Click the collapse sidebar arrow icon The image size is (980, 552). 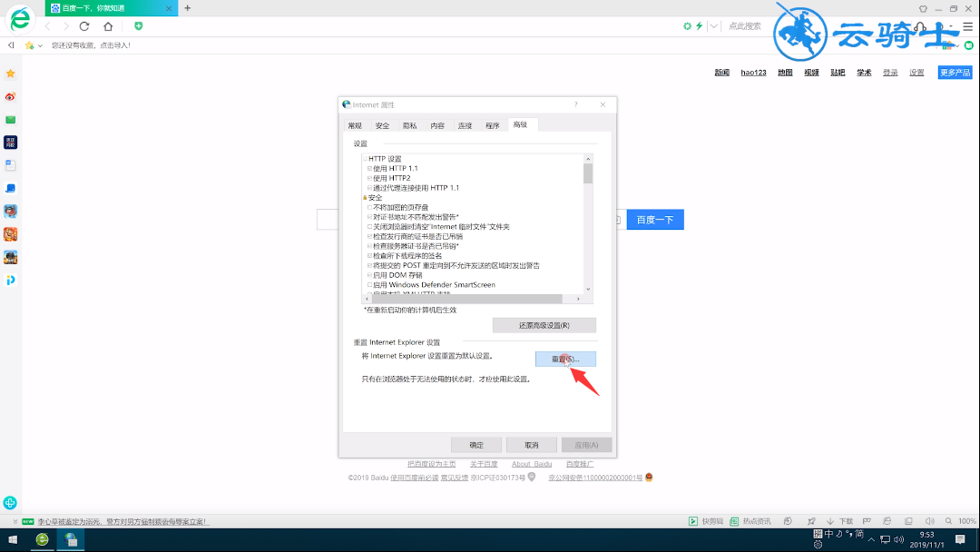[x=11, y=45]
